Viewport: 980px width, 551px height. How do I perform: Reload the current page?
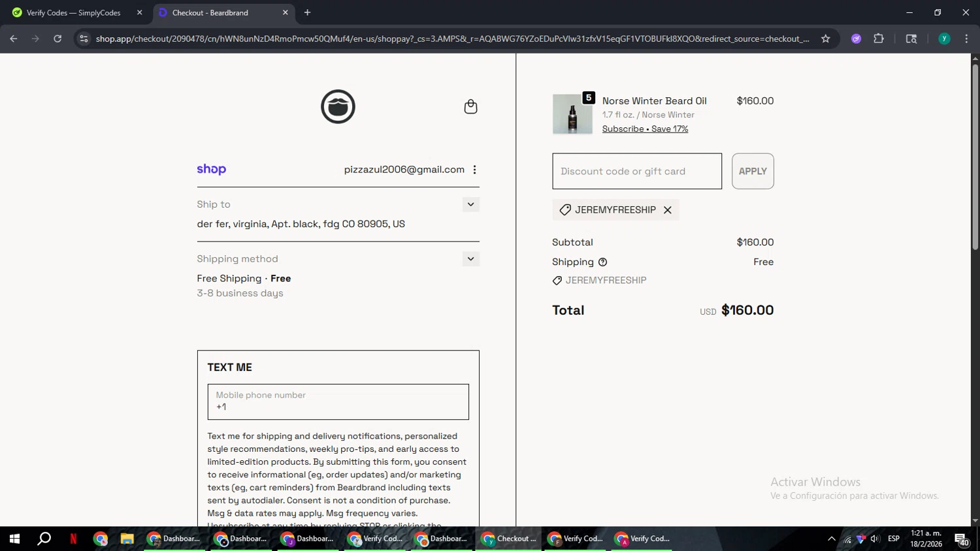pyautogui.click(x=57, y=39)
